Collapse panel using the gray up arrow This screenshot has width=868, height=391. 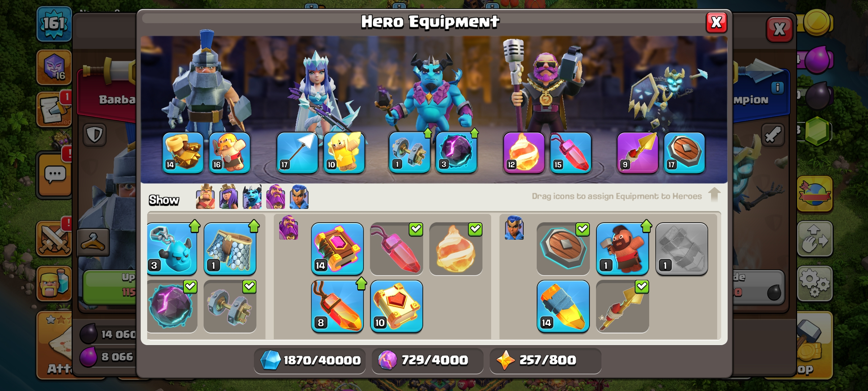[x=714, y=194]
